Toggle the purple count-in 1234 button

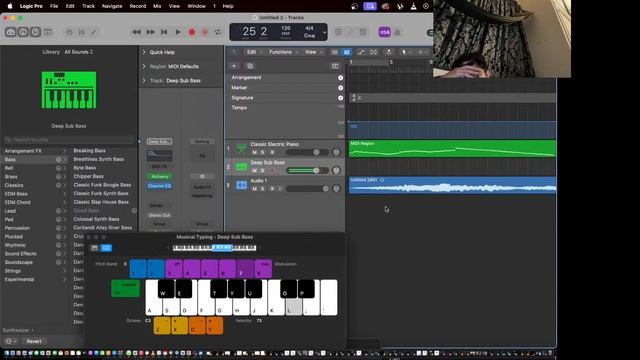click(384, 32)
